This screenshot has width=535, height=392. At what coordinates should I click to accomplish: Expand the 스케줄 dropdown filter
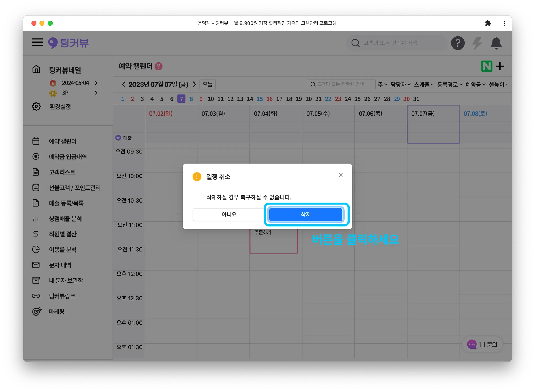(x=423, y=85)
